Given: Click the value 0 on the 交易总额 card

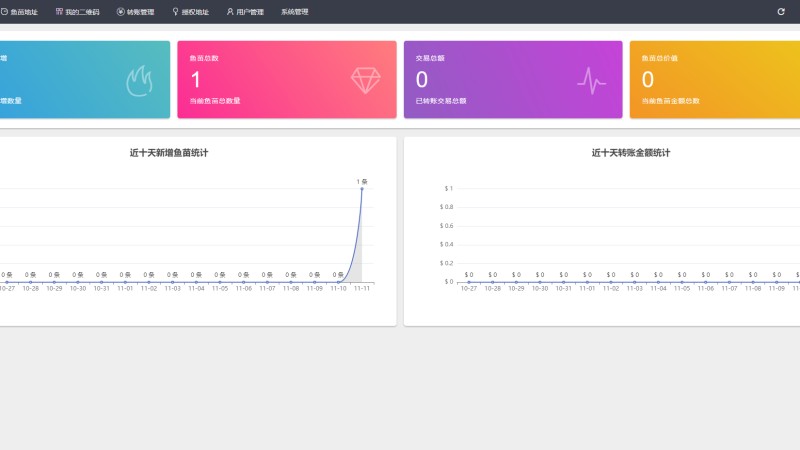Looking at the screenshot, I should click(421, 80).
